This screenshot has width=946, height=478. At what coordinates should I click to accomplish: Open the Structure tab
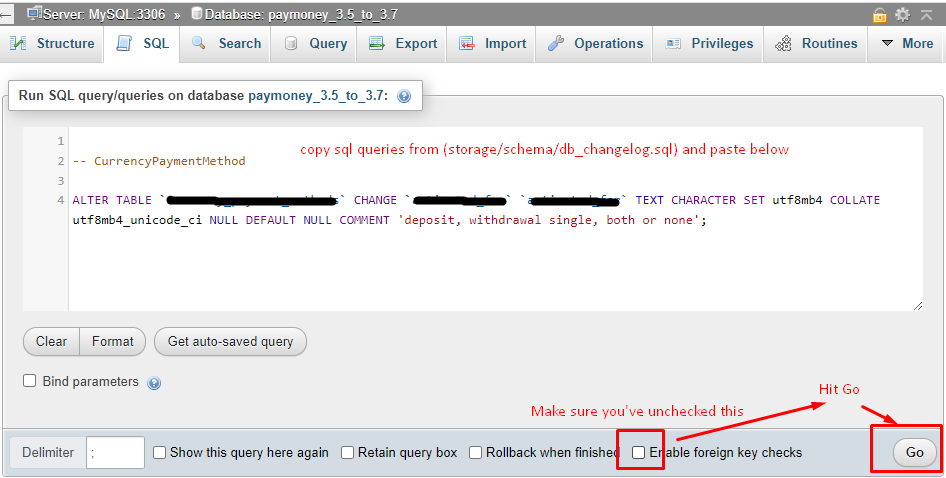tap(52, 44)
